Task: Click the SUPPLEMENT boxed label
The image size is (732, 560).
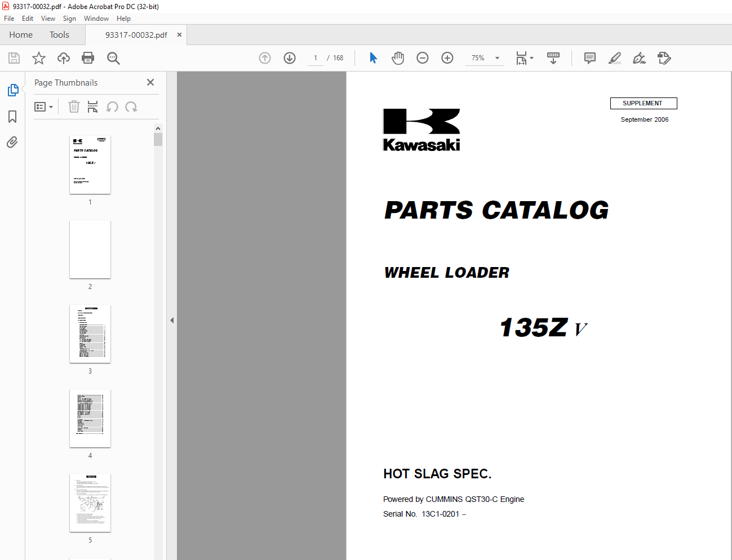Action: coord(643,103)
